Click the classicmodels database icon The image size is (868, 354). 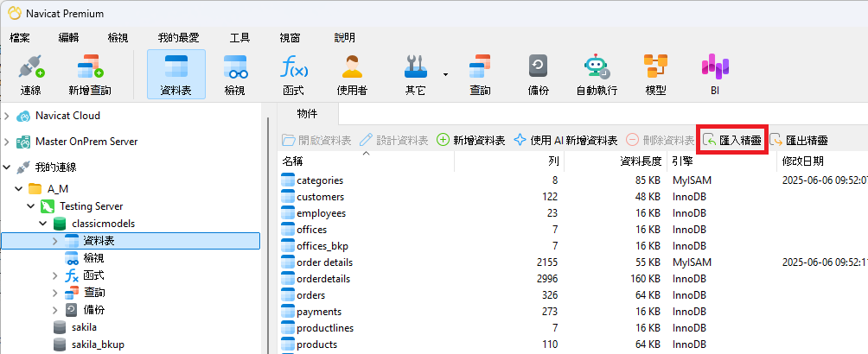pyautogui.click(x=60, y=224)
